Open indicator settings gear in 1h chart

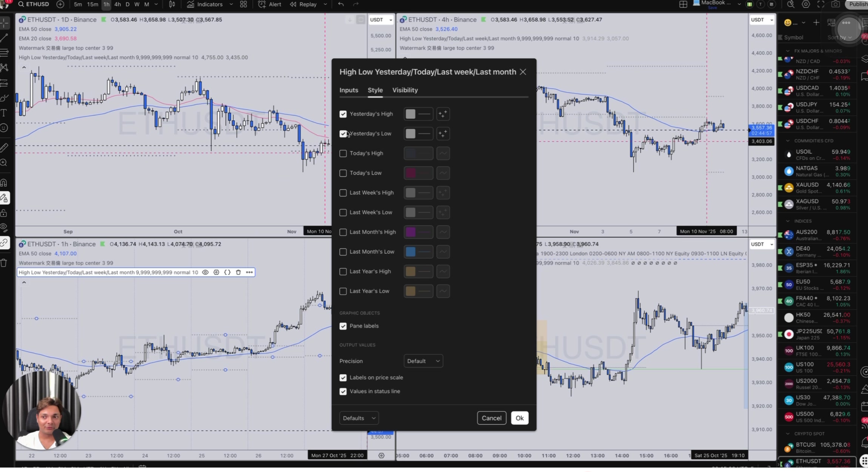pyautogui.click(x=216, y=272)
